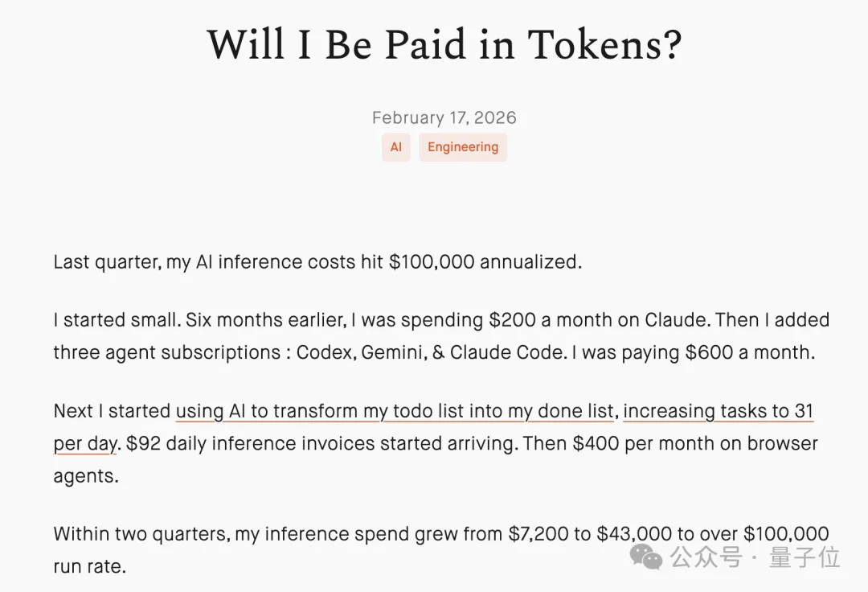Open the Engineering tag

coord(462,147)
